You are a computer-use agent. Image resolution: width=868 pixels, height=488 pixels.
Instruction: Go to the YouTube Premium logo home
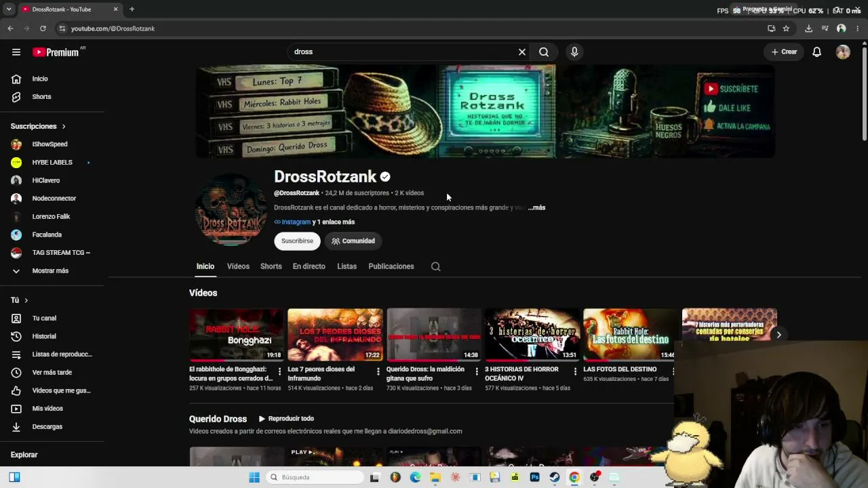[x=57, y=52]
